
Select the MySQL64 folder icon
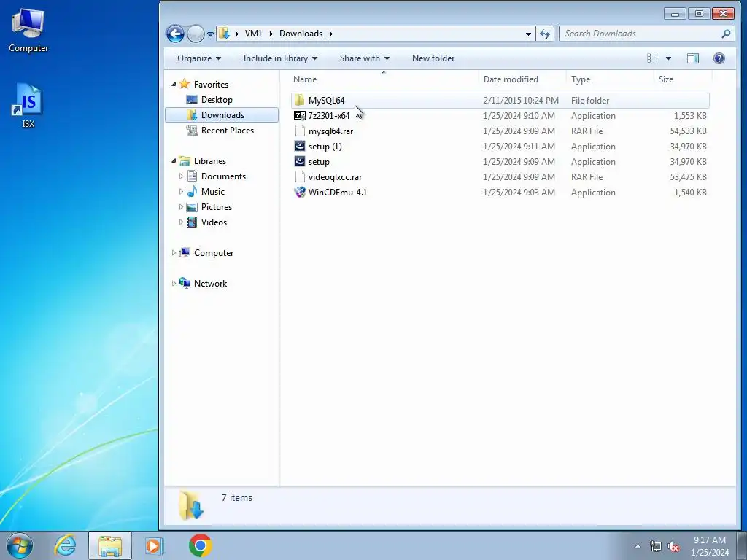click(300, 101)
